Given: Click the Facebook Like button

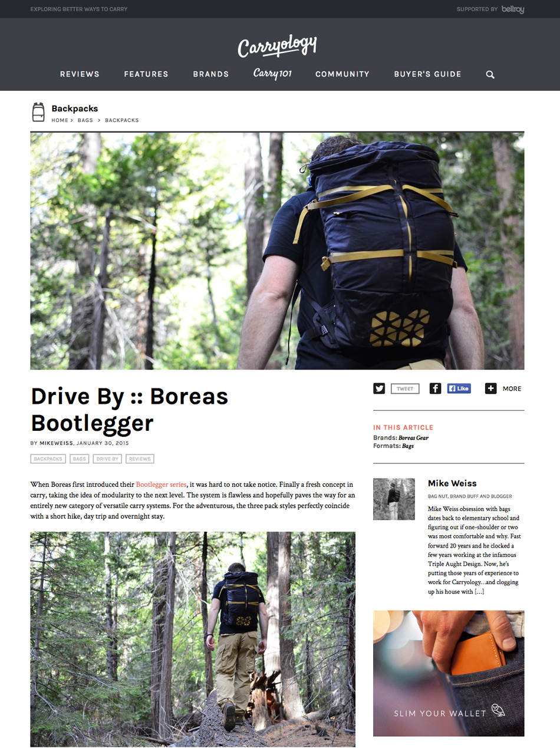Looking at the screenshot, I should 459,388.
